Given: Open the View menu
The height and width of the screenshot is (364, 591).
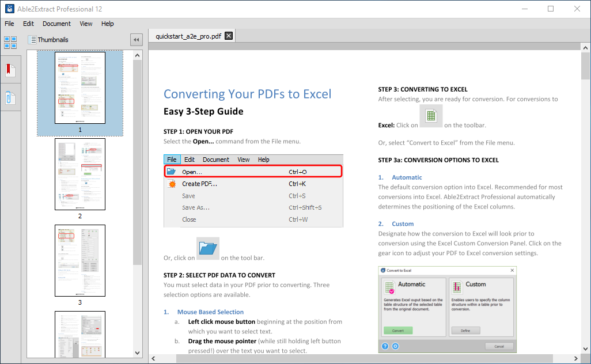Looking at the screenshot, I should point(86,24).
